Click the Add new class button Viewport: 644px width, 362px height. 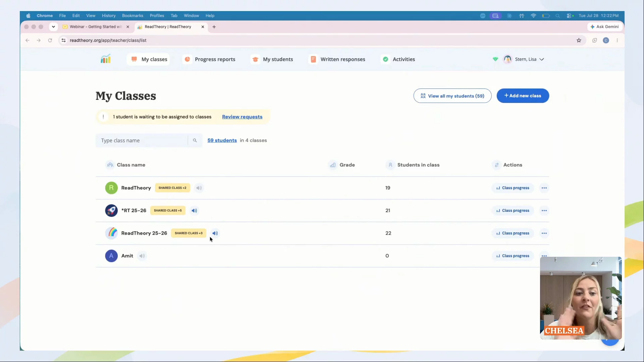523,96
